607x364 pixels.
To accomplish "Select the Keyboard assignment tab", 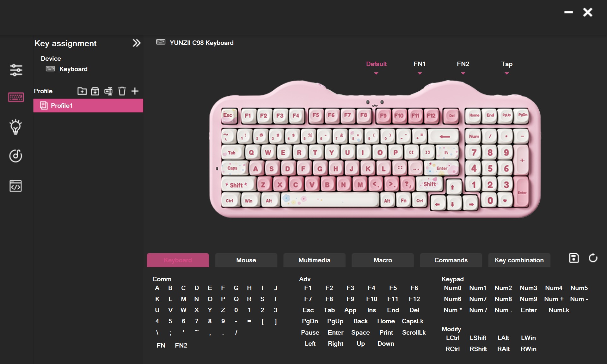I will pos(178,260).
